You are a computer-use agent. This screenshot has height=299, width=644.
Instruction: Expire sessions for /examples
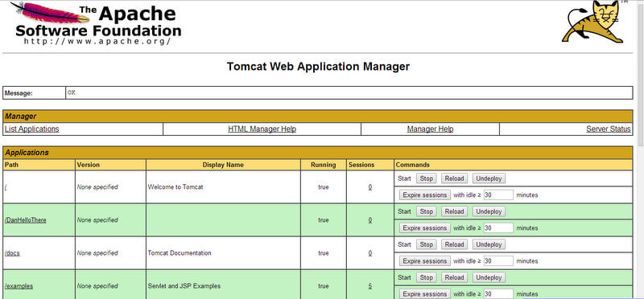[425, 294]
